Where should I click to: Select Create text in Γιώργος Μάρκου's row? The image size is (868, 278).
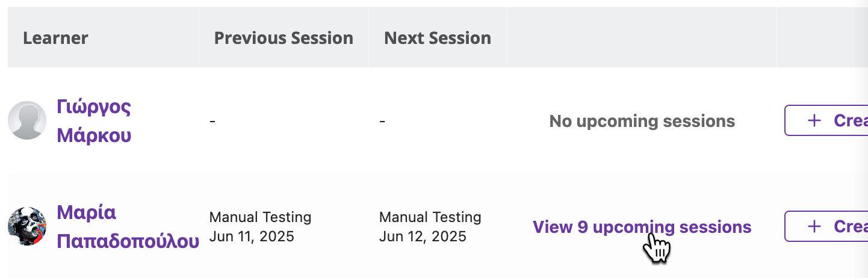851,120
